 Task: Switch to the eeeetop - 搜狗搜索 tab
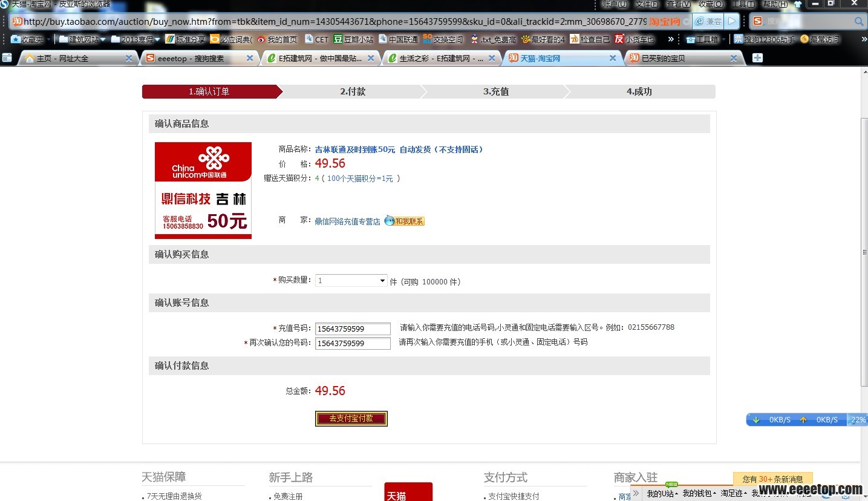[x=200, y=58]
